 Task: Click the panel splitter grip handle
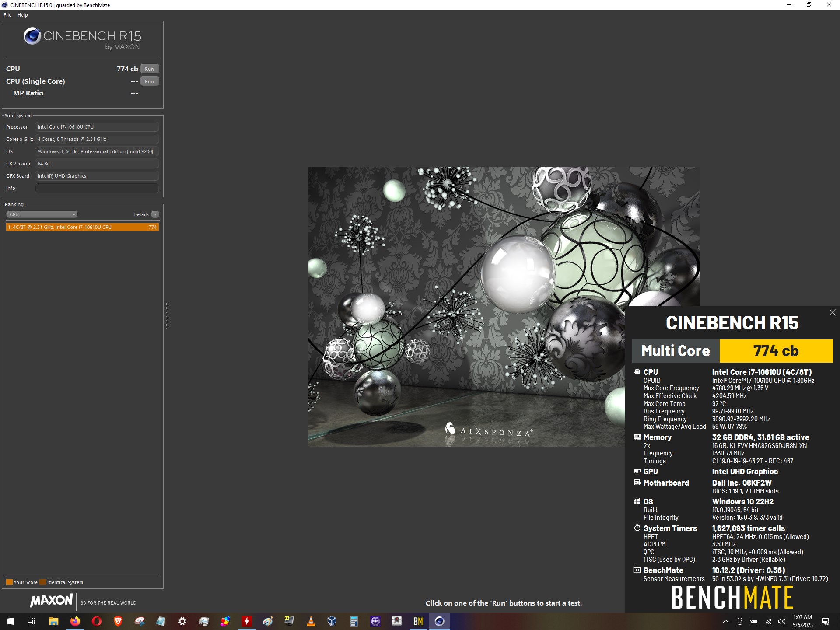(167, 315)
